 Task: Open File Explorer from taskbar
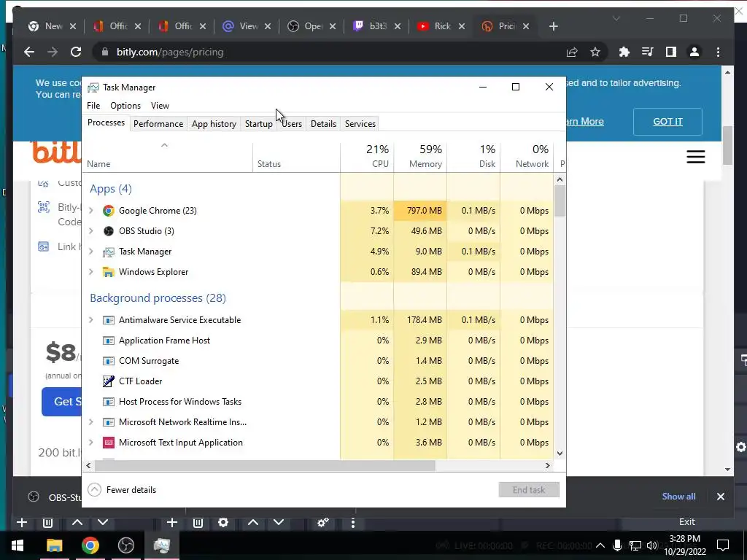tap(54, 545)
